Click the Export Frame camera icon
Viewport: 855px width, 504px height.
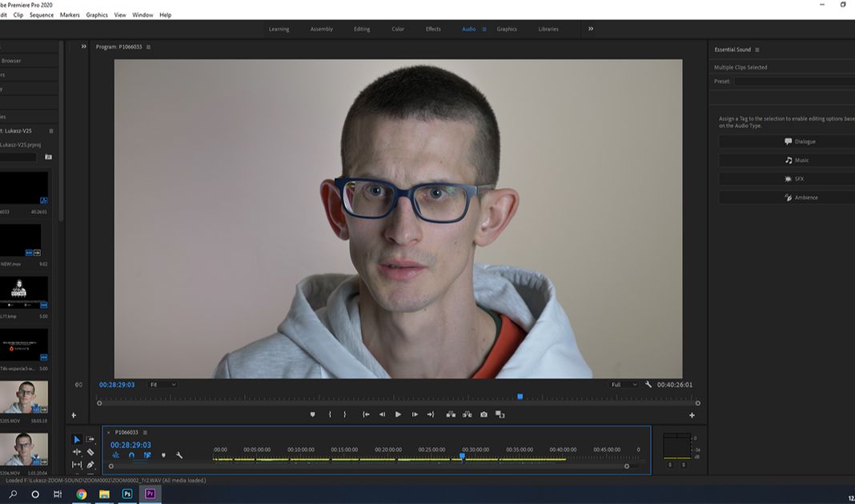coord(484,414)
